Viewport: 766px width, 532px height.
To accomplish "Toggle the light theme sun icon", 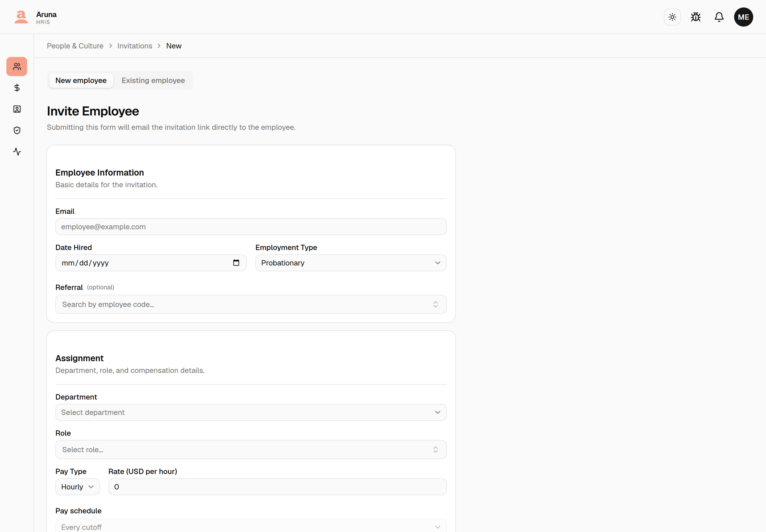I will pos(672,17).
